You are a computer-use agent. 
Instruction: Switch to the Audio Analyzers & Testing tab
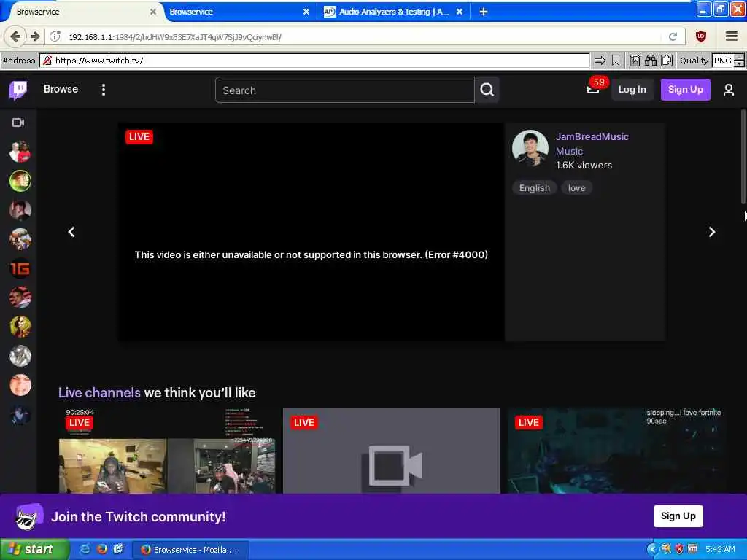[x=395, y=12]
